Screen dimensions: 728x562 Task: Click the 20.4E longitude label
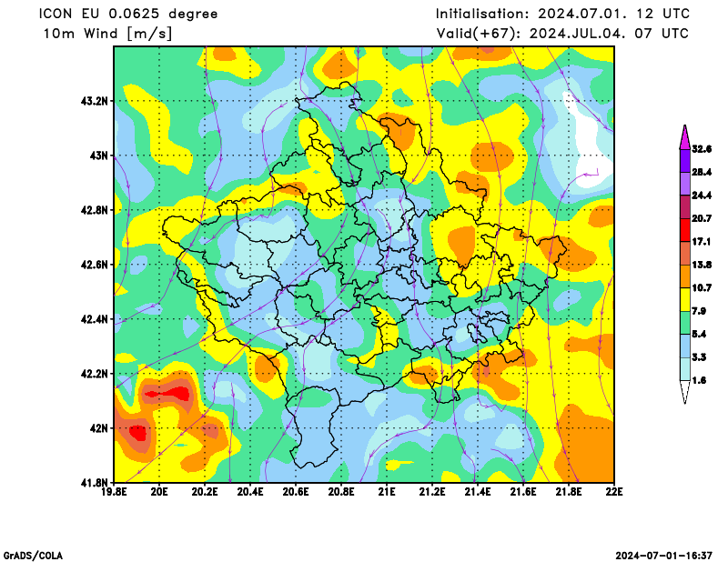click(x=250, y=491)
